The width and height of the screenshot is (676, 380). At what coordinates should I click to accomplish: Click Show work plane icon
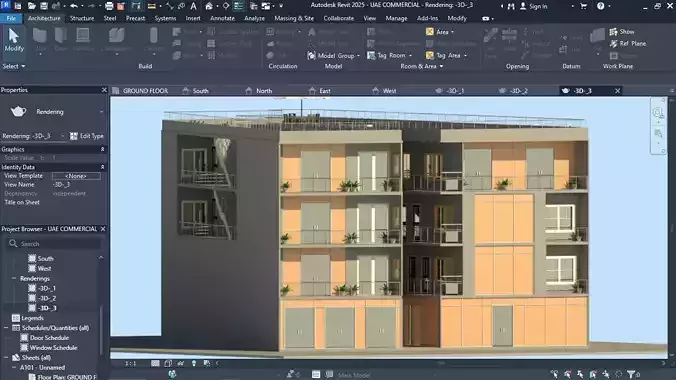coord(613,31)
